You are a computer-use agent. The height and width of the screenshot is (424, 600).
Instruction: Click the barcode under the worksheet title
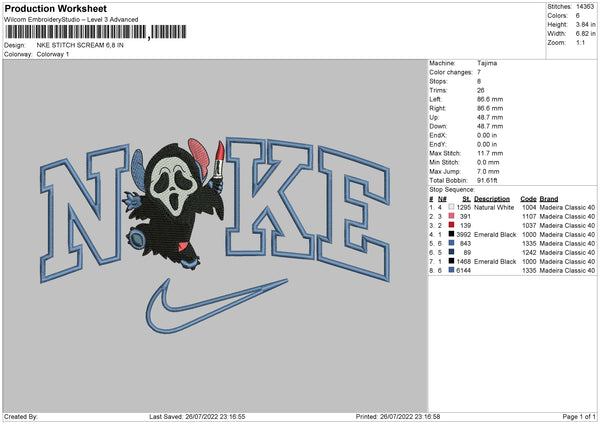96,32
